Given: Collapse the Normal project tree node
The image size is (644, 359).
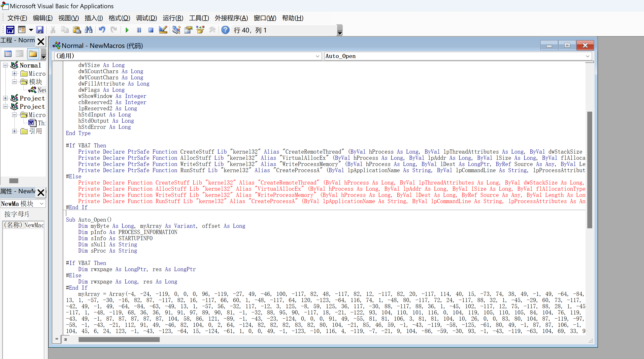Looking at the screenshot, I should coord(5,65).
